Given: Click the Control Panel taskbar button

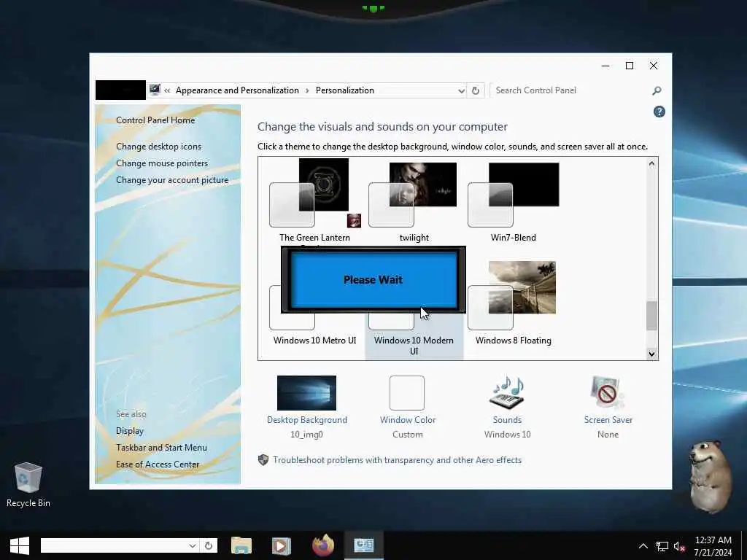Looking at the screenshot, I should tap(363, 545).
